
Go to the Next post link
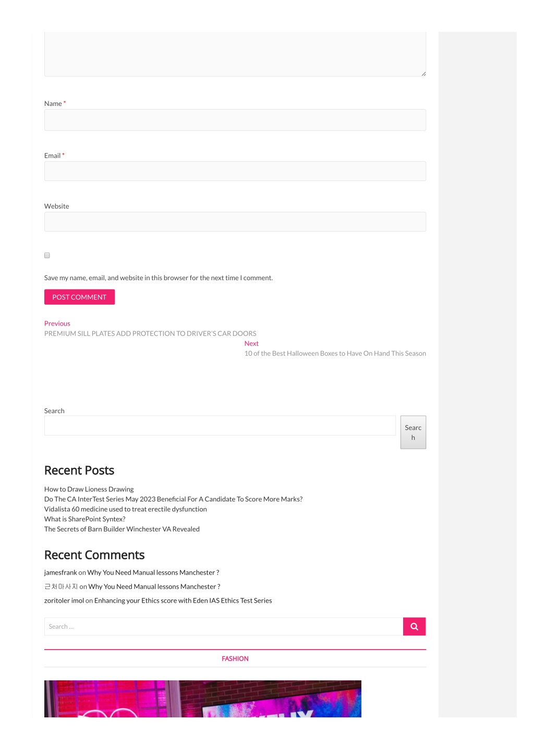pyautogui.click(x=251, y=343)
